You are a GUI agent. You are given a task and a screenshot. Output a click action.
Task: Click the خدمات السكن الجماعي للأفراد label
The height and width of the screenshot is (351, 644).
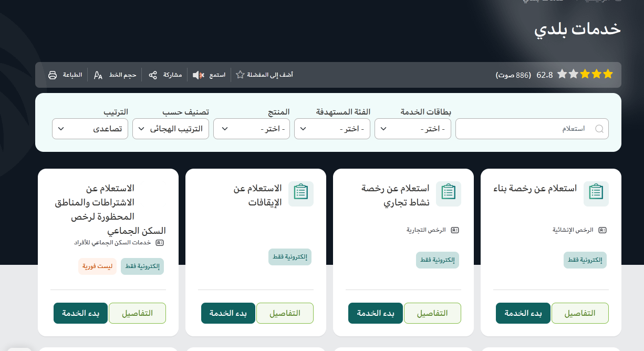tap(112, 243)
